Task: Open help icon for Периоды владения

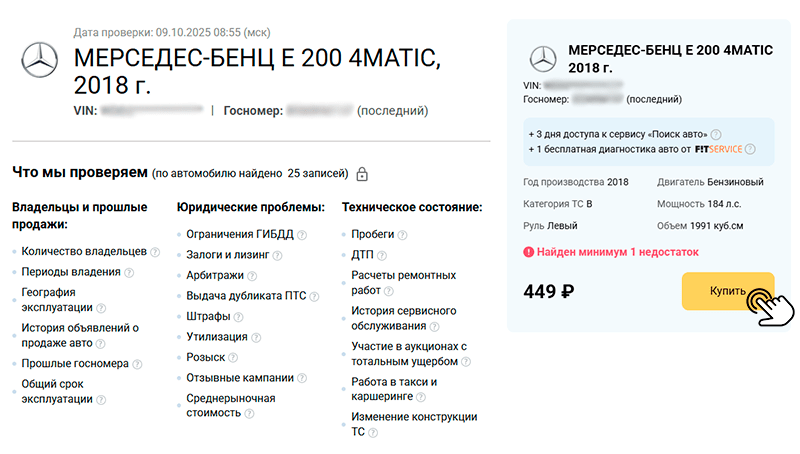Action: pyautogui.click(x=129, y=272)
